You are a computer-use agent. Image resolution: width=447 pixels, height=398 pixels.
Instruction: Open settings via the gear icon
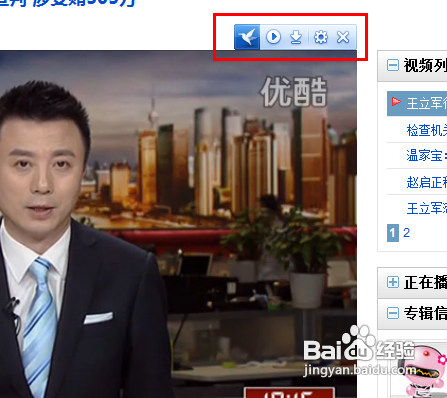[321, 37]
